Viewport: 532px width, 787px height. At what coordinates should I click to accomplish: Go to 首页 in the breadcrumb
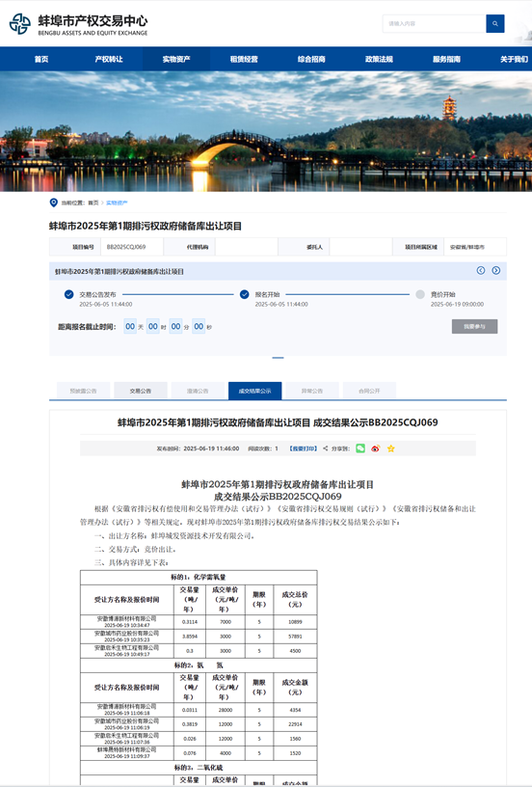[93, 204]
